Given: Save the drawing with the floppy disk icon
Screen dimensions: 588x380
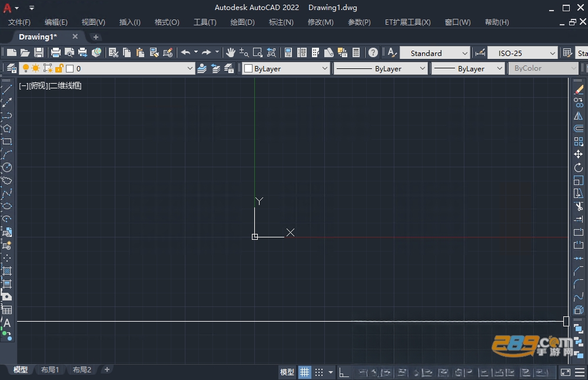Looking at the screenshot, I should (39, 52).
